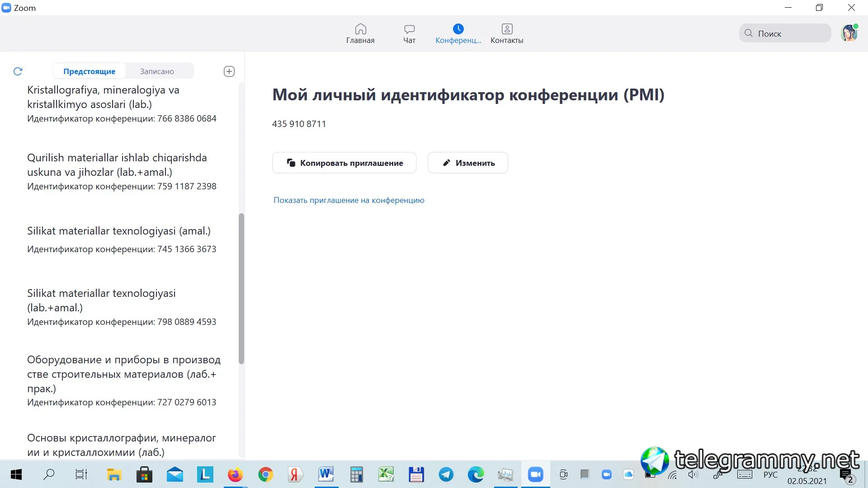The image size is (868, 488).
Task: Click in the Поиск search field
Action: (791, 33)
